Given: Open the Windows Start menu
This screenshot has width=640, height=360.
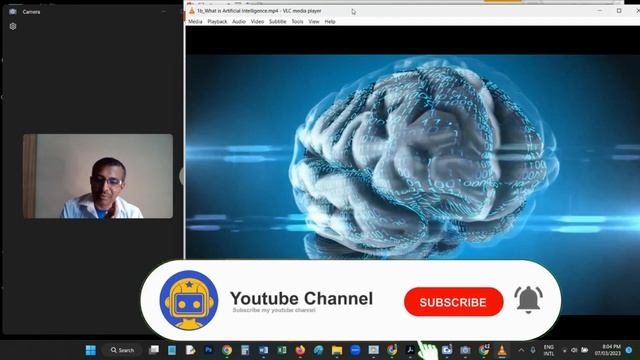Looking at the screenshot, I should tap(91, 350).
